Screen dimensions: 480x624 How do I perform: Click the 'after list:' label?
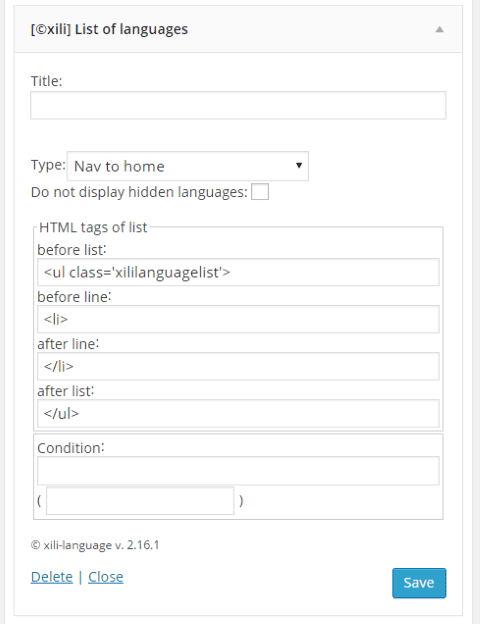pyautogui.click(x=65, y=391)
